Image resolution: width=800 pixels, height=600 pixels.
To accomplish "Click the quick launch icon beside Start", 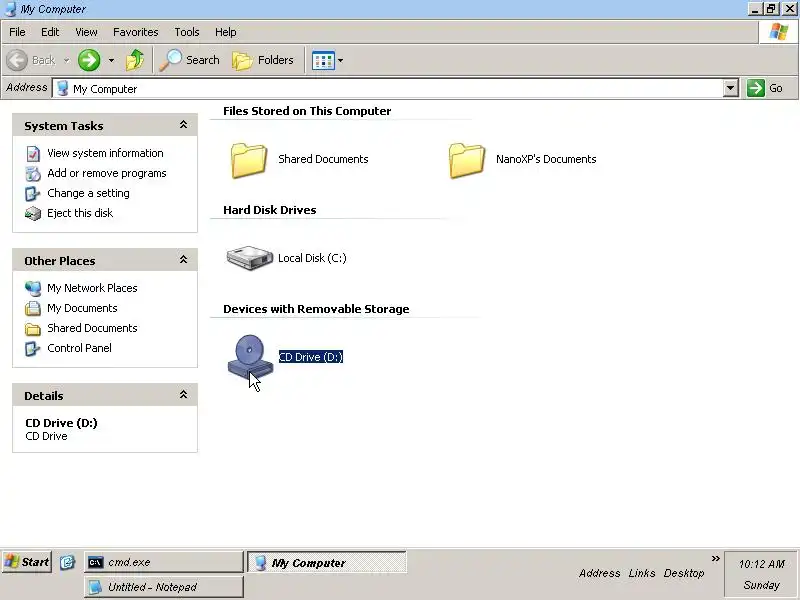I will pos(67,562).
